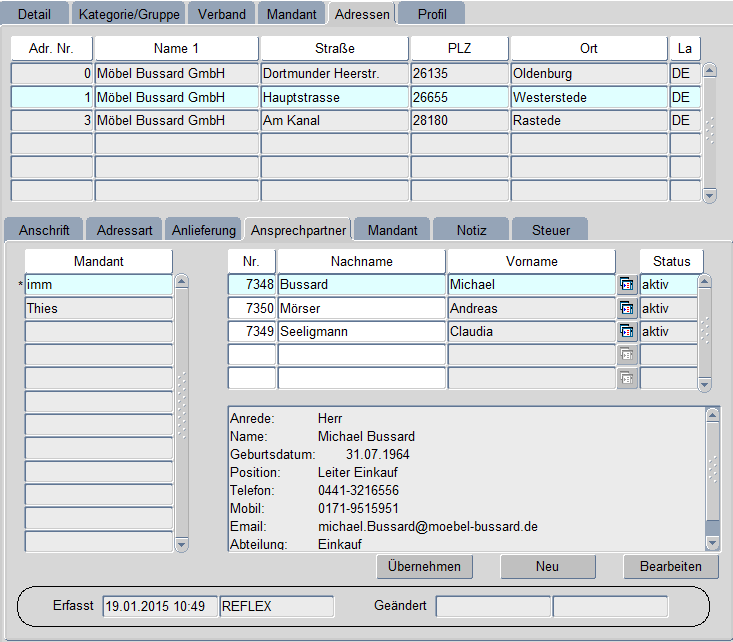Click the detail icon beside Michael Bussard
733x642 pixels.
[x=627, y=285]
